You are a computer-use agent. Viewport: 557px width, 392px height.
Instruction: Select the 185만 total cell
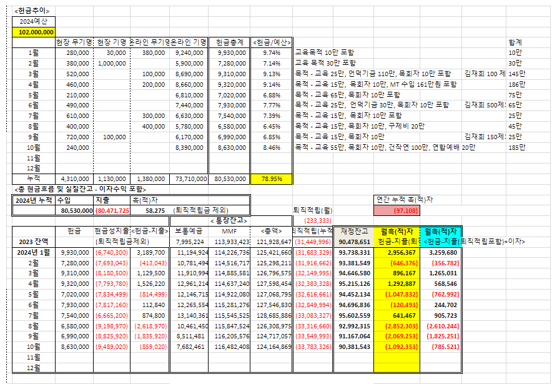click(517, 147)
